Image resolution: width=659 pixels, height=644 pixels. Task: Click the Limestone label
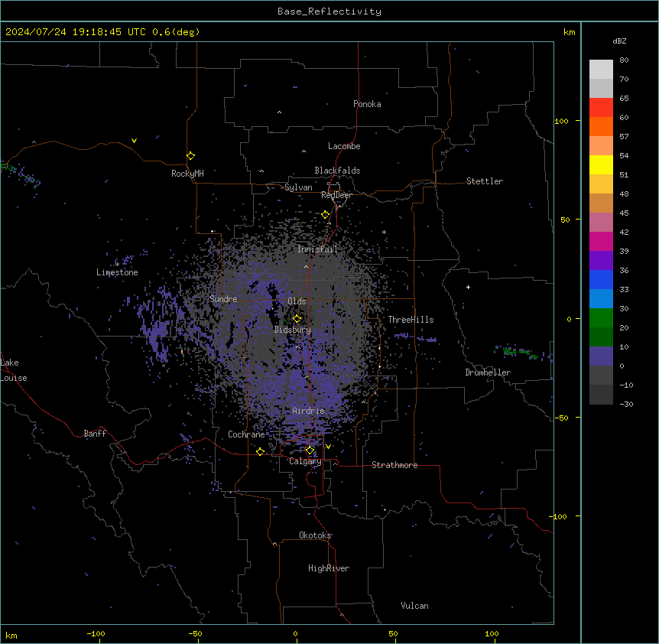click(x=117, y=272)
